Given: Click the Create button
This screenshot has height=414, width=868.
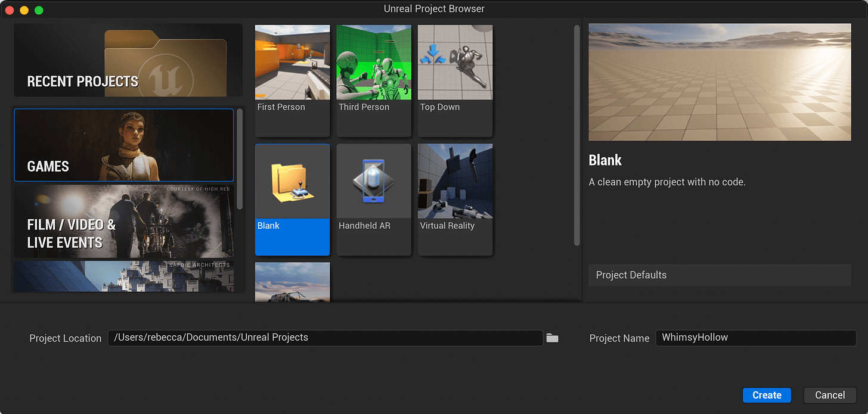Looking at the screenshot, I should [x=767, y=395].
